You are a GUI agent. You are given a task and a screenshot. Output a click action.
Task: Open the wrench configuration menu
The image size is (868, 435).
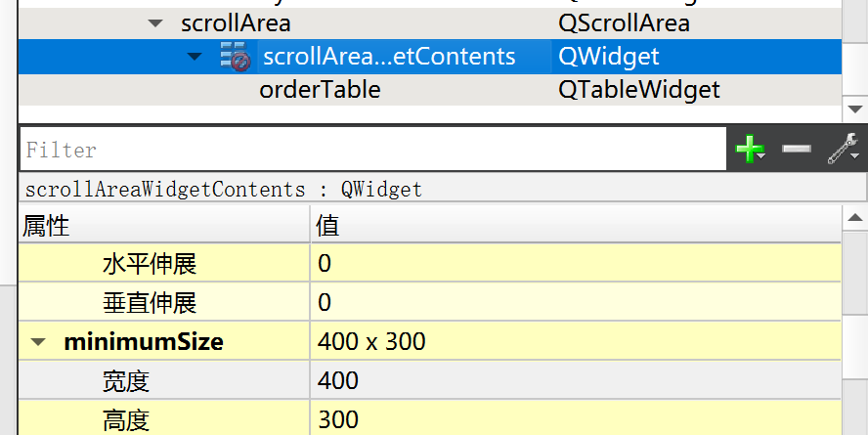844,149
